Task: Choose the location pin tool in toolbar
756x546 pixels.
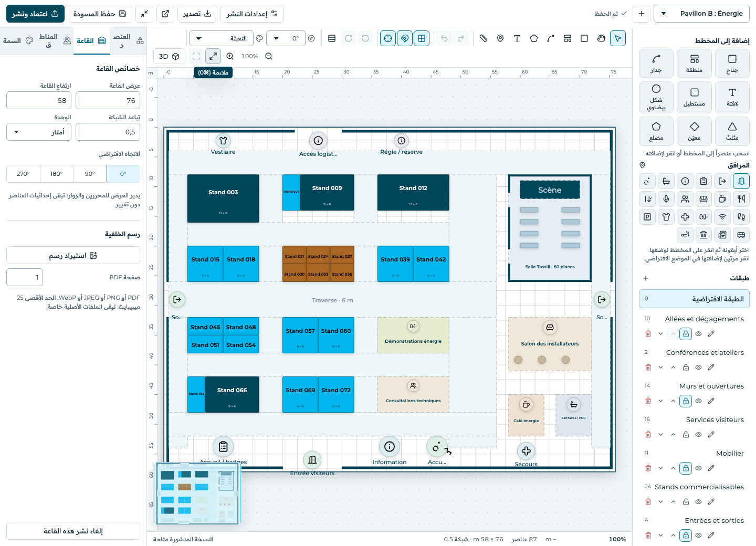Action: tap(500, 38)
